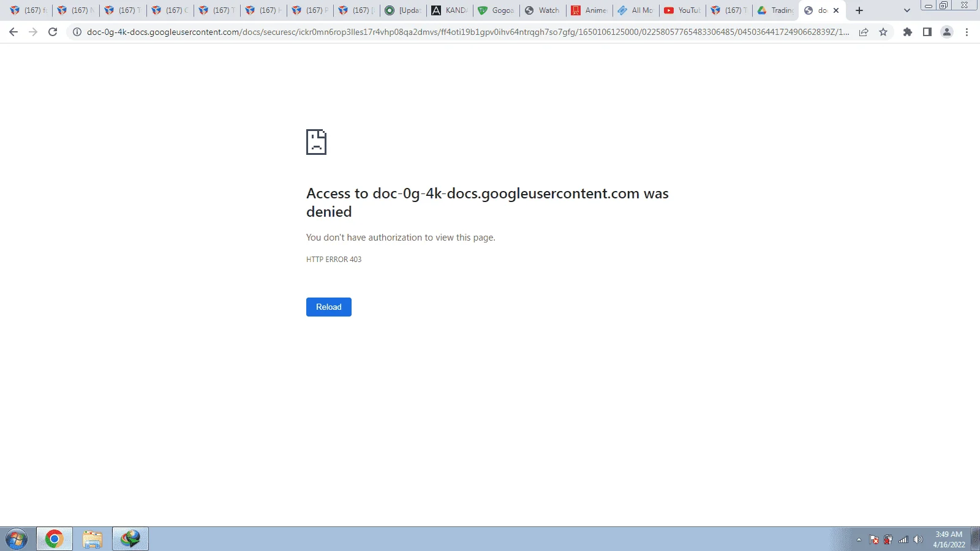Click the 'HTTP ERROR 403' text
Image resolution: width=980 pixels, height=551 pixels.
coord(334,260)
